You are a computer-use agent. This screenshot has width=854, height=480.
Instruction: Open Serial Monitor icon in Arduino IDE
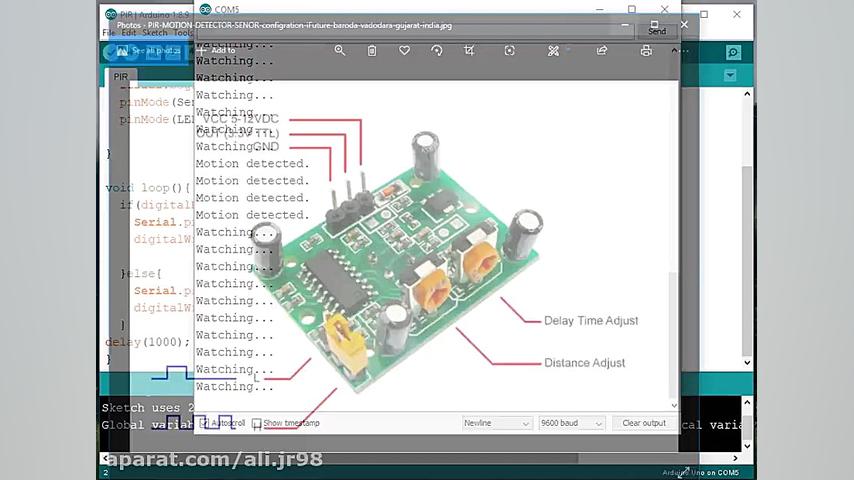pos(733,52)
